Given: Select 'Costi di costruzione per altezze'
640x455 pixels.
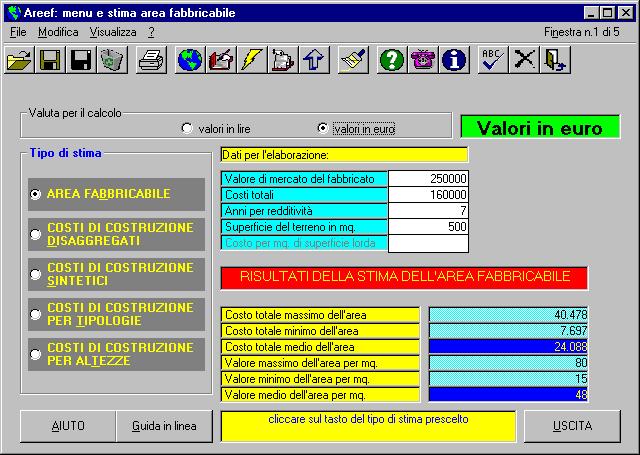Looking at the screenshot, I should tap(36, 354).
